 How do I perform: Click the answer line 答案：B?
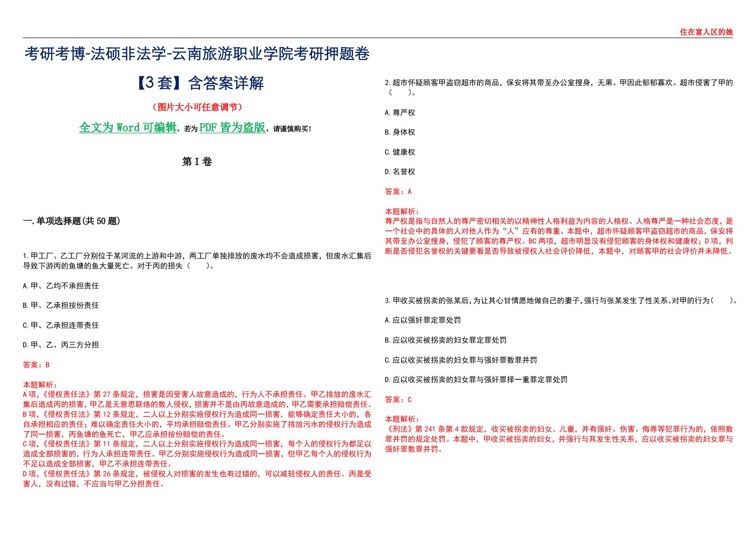tap(36, 365)
